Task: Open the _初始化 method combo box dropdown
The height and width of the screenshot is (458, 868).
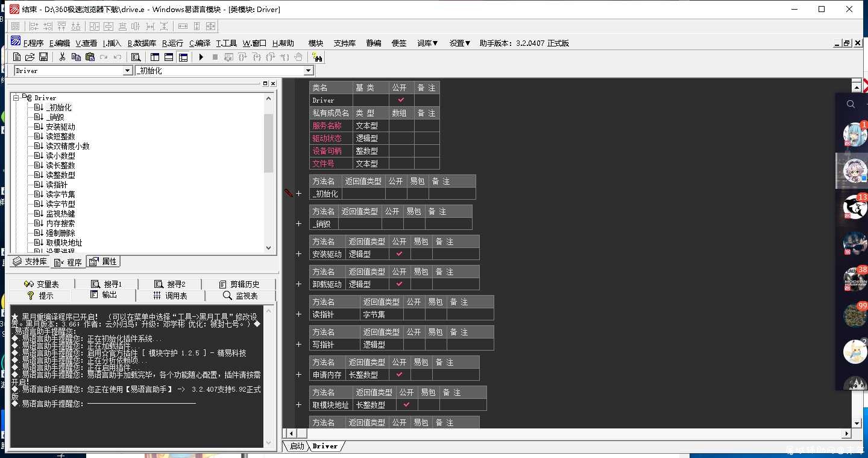Action: (309, 71)
